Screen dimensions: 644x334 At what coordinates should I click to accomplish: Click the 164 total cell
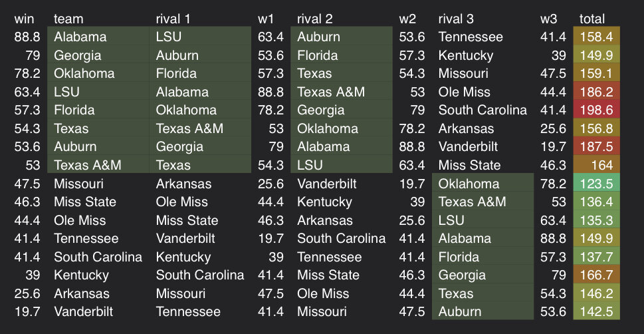pos(596,165)
